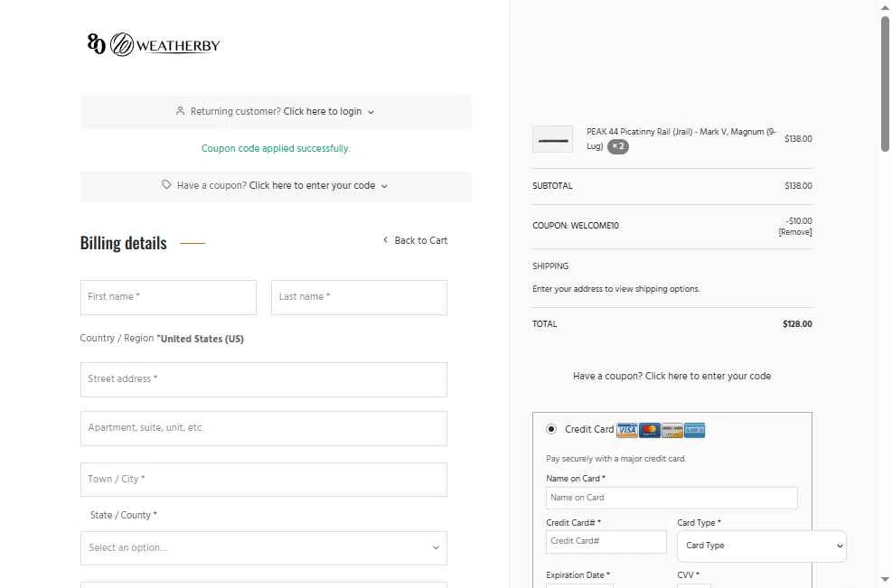Click the Discover card icon
Image resolution: width=892 pixels, height=588 pixels.
click(671, 430)
